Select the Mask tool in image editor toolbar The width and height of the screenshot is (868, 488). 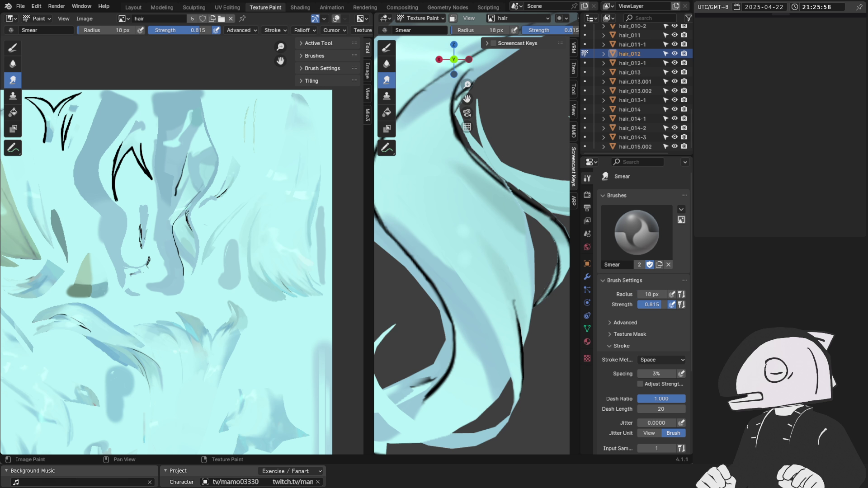coord(13,129)
